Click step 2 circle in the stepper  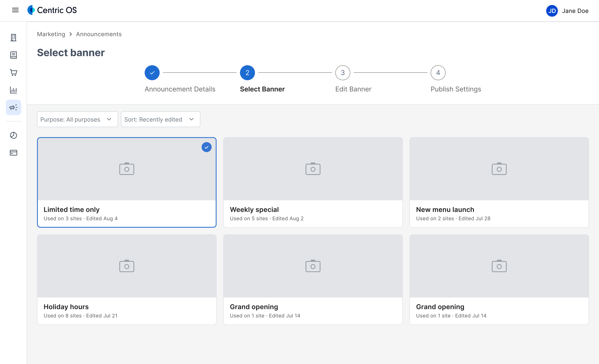(x=247, y=73)
